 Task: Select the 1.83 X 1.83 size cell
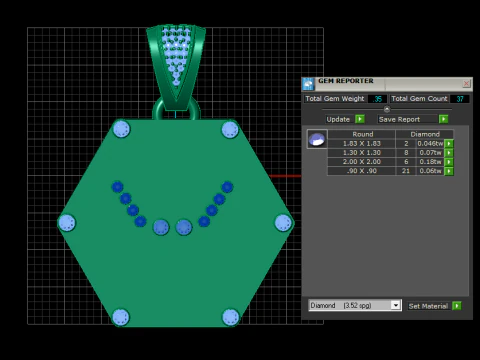362,144
